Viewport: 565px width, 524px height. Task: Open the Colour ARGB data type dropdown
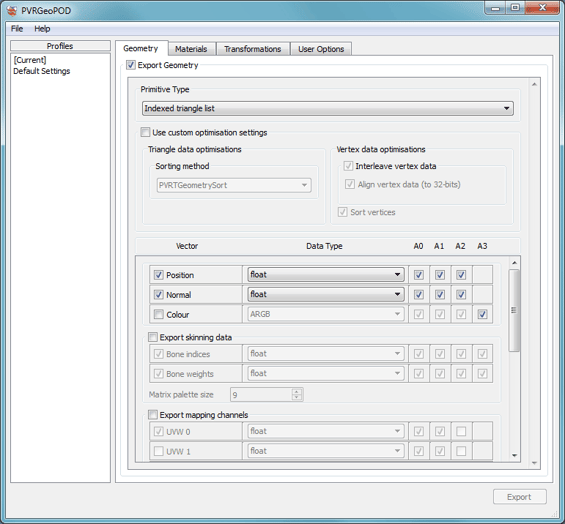(326, 314)
